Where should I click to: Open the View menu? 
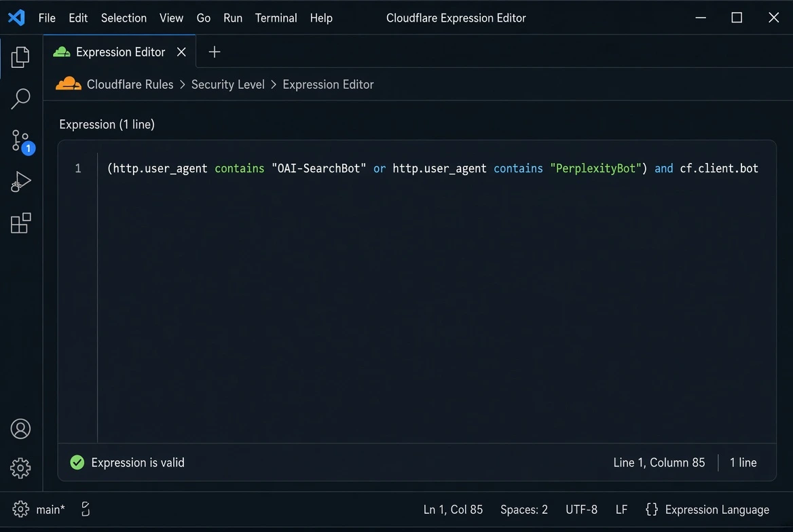172,18
